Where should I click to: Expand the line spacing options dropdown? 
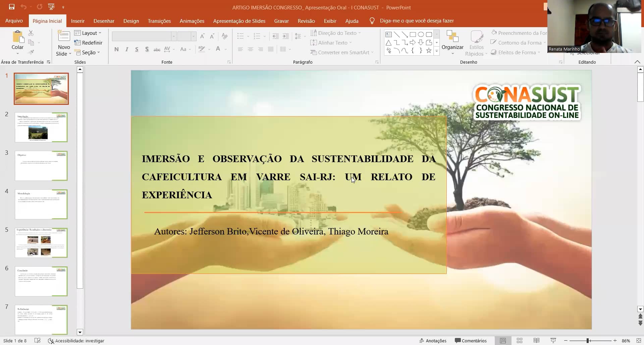pyautogui.click(x=305, y=37)
